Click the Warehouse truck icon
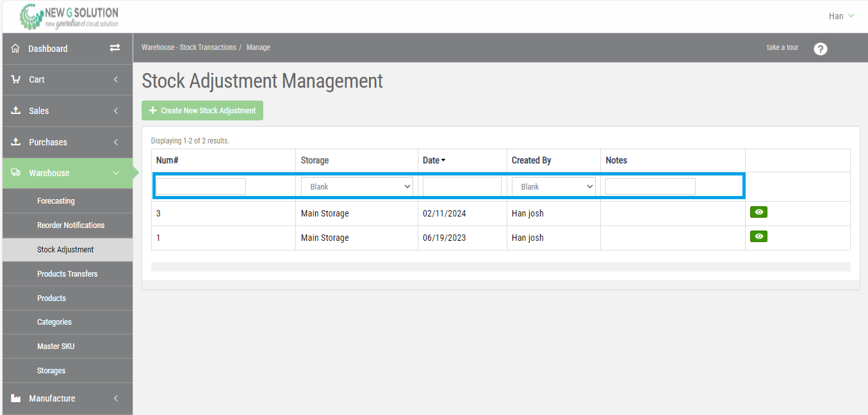The image size is (868, 415). coord(16,173)
